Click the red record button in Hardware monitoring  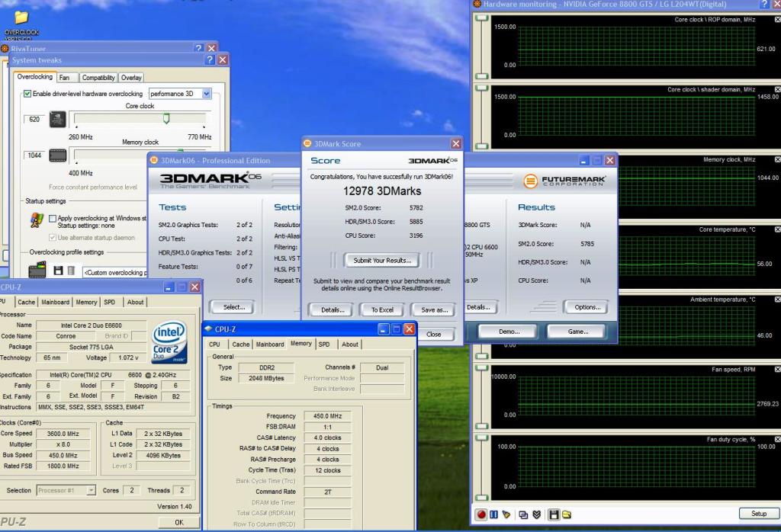[x=480, y=514]
